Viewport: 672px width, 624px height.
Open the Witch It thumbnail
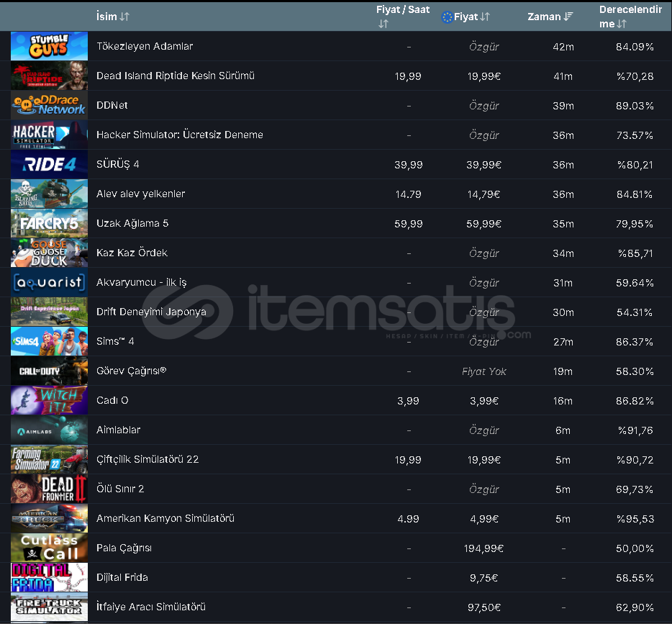[x=50, y=400]
